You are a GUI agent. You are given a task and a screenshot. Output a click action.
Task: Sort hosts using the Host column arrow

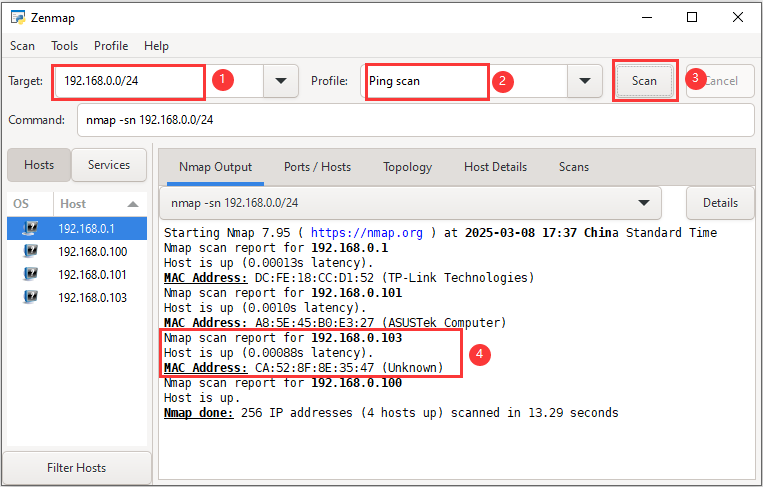[x=133, y=203]
